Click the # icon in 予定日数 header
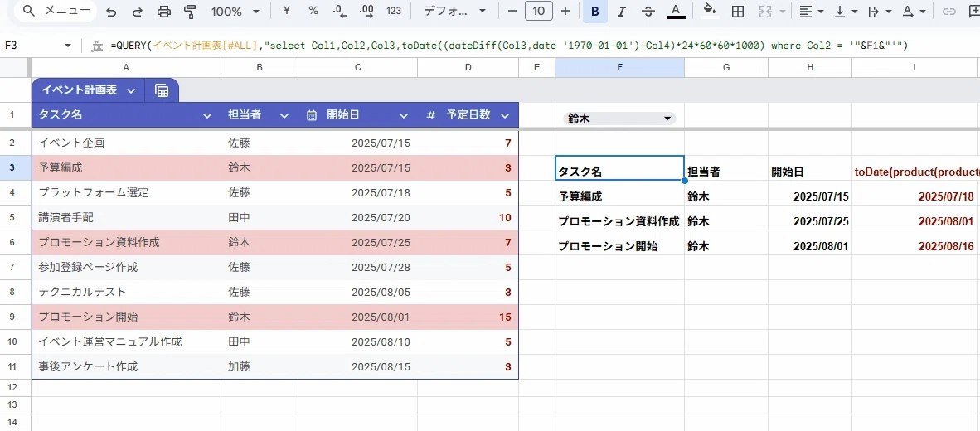 click(430, 115)
